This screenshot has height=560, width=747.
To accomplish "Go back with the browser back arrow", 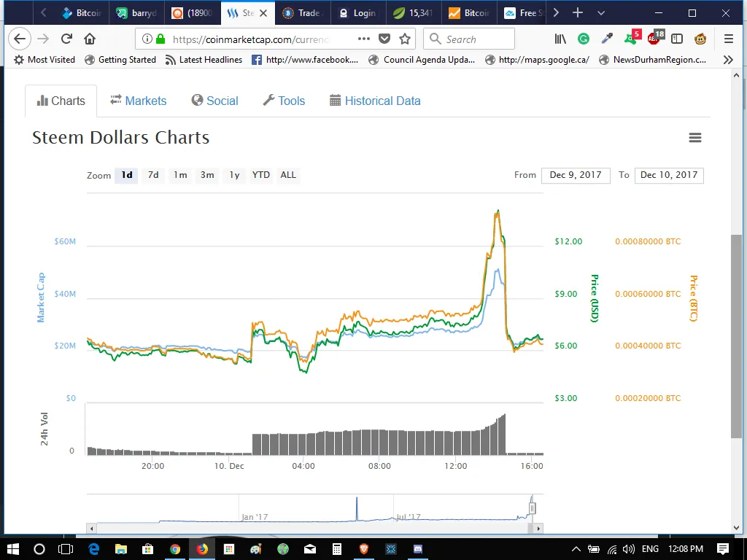I will (x=20, y=39).
